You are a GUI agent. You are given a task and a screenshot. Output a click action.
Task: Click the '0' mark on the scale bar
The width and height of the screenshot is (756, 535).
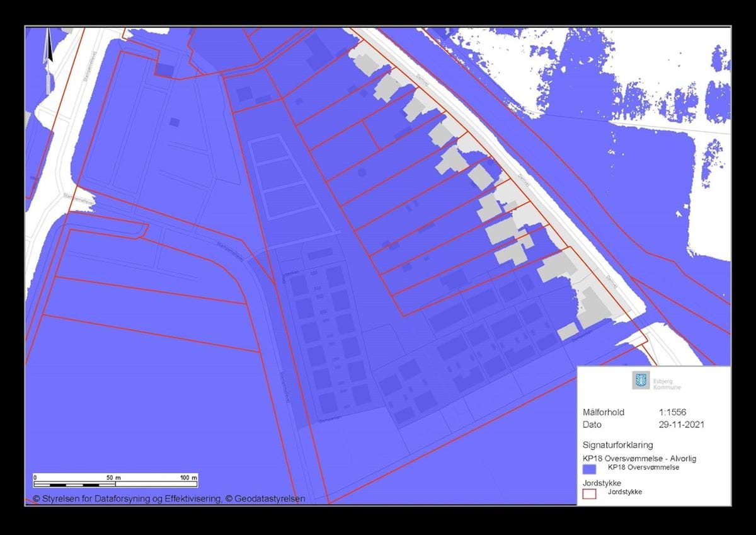point(35,478)
